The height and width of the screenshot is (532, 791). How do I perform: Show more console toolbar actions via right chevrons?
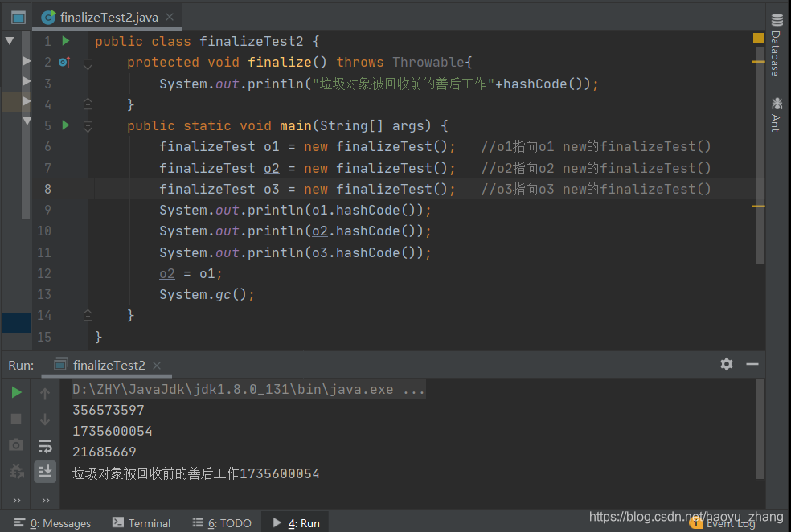[x=46, y=500]
